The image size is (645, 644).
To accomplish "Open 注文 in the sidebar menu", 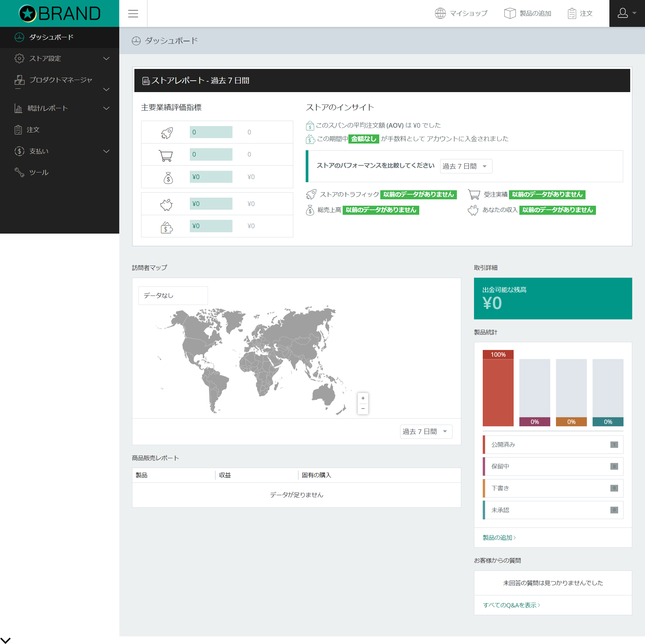I will pos(33,130).
